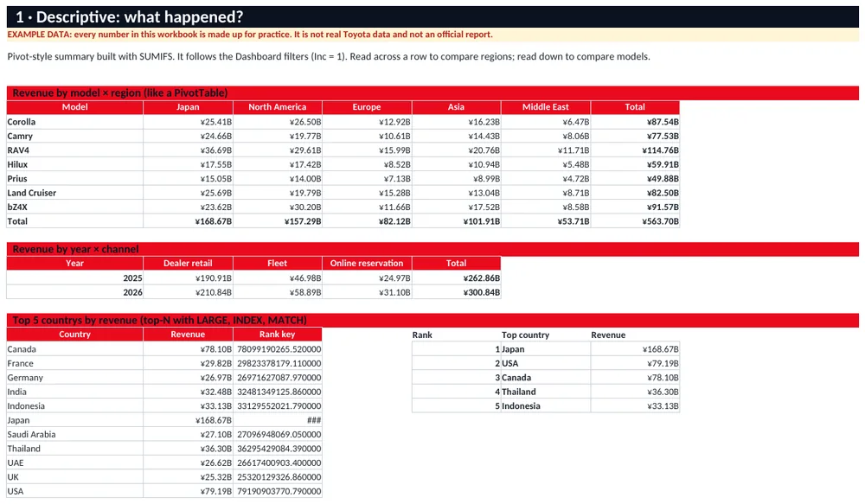Select 'Japan' in the Top country column
Image resolution: width=865 pixels, height=504 pixels.
(x=546, y=349)
